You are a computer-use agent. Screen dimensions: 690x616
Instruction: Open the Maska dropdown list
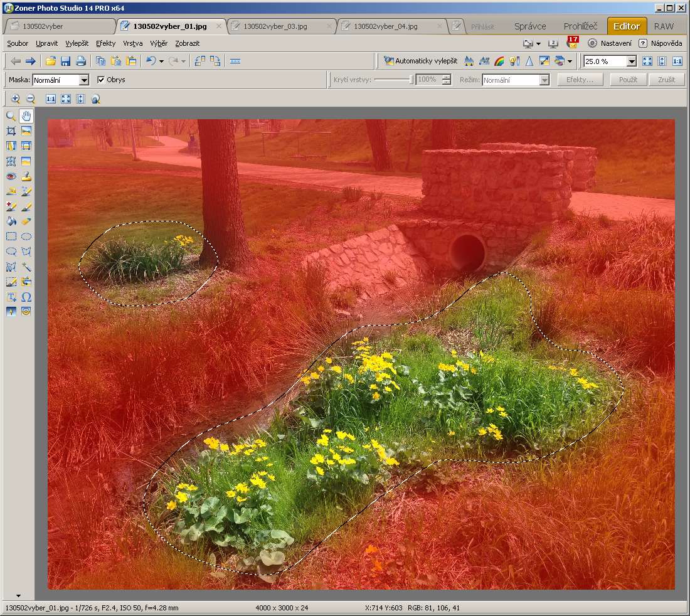84,80
